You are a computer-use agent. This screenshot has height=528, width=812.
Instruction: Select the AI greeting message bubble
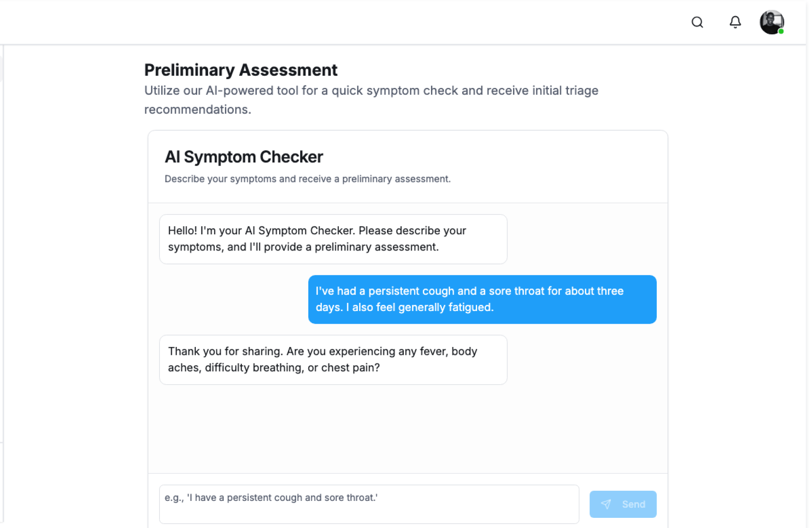coord(333,239)
